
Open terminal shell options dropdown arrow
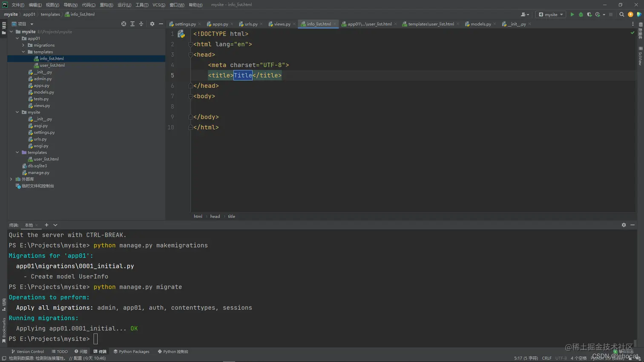tap(55, 225)
